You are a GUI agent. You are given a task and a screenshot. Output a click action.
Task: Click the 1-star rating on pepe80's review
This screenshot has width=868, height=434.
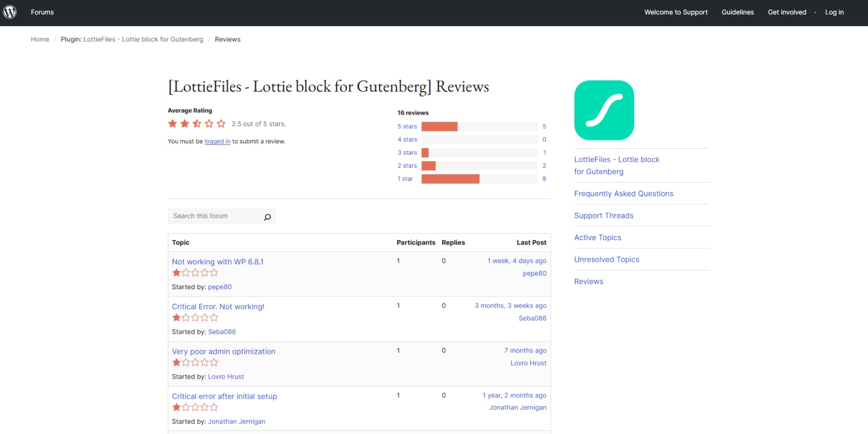(195, 272)
